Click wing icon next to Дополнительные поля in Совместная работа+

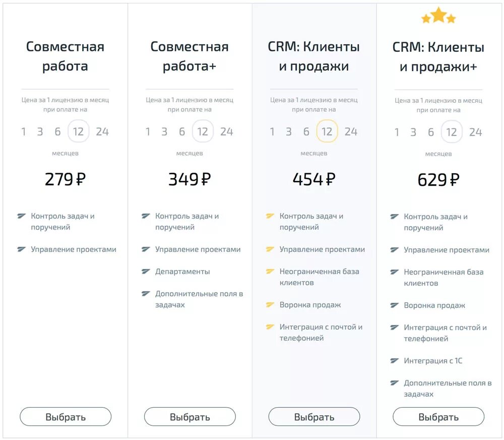(146, 294)
